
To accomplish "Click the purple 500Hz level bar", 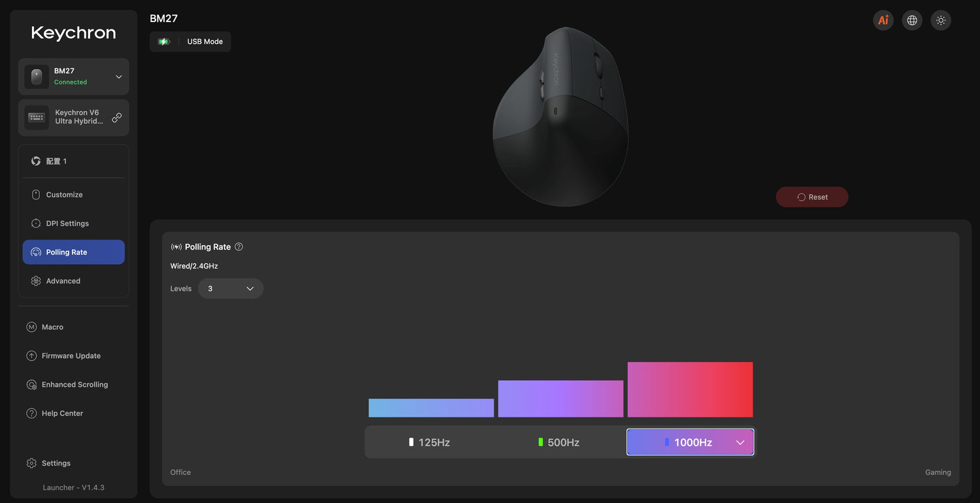I will click(561, 399).
